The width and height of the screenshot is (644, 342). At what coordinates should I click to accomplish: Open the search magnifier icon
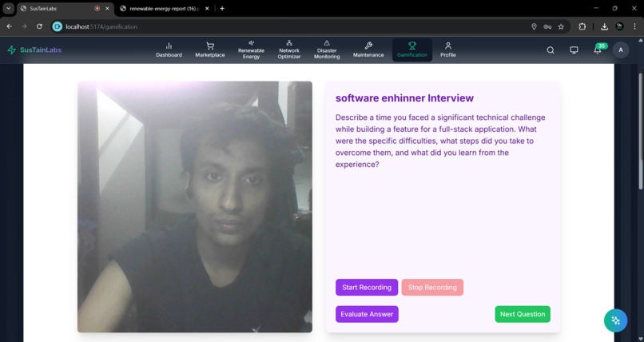[x=551, y=50]
